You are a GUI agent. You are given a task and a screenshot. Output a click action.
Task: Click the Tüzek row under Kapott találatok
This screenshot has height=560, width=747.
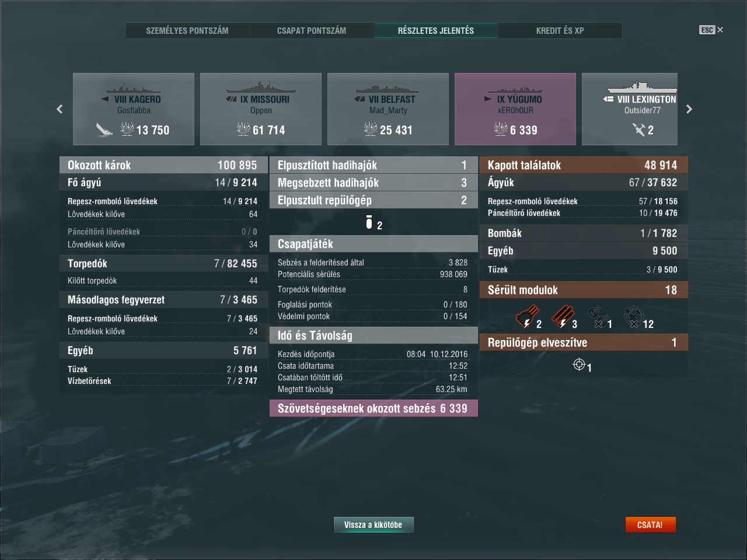582,269
